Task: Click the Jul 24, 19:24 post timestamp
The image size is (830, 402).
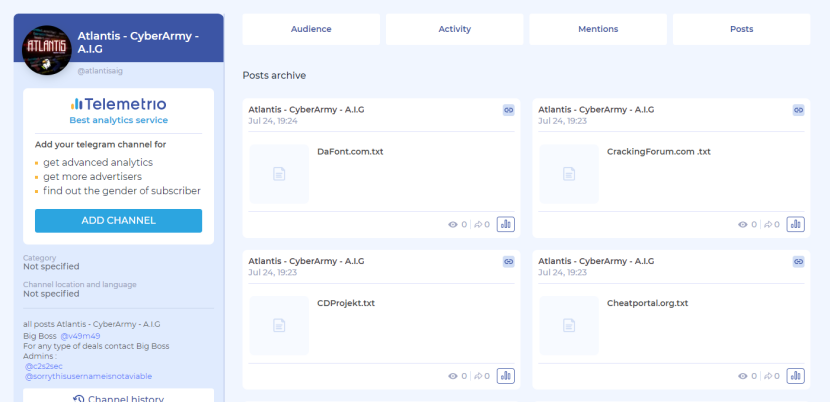Action: click(x=273, y=121)
